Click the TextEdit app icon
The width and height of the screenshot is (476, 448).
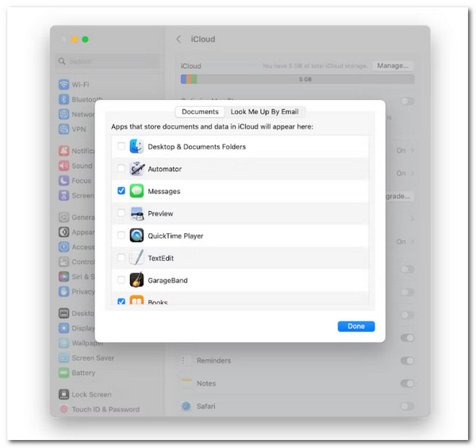[x=136, y=258]
